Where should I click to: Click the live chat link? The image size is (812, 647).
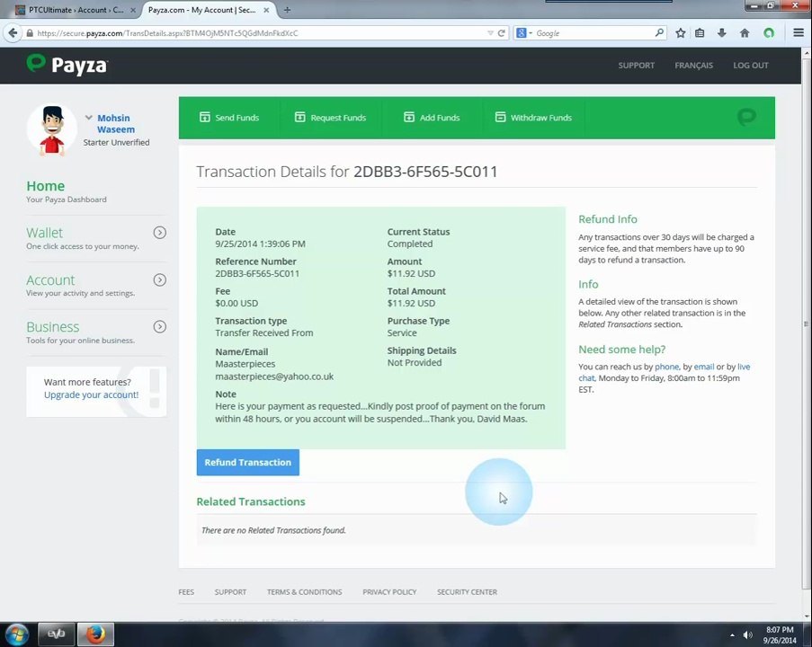(x=744, y=367)
